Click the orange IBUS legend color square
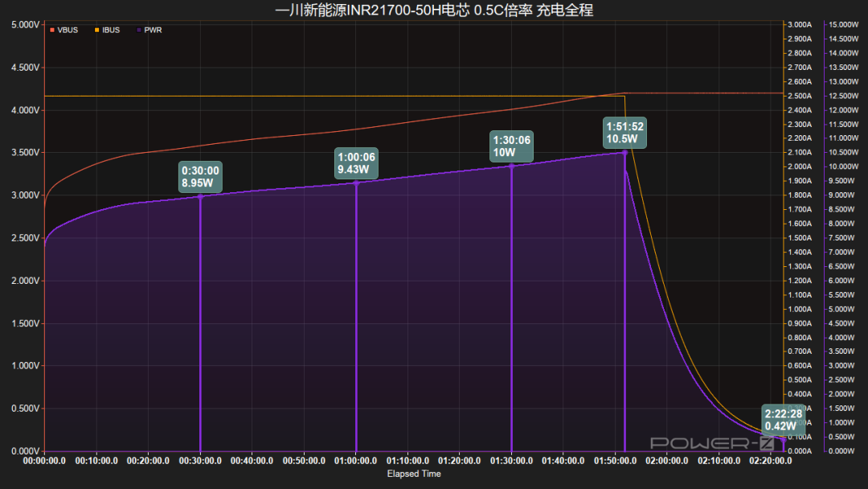This screenshot has width=868, height=489. [x=97, y=30]
